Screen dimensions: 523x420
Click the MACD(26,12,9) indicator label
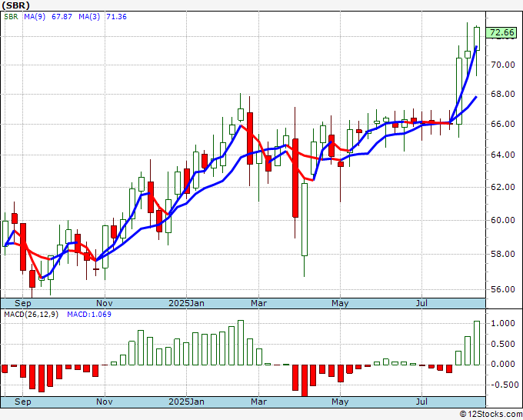pos(32,315)
